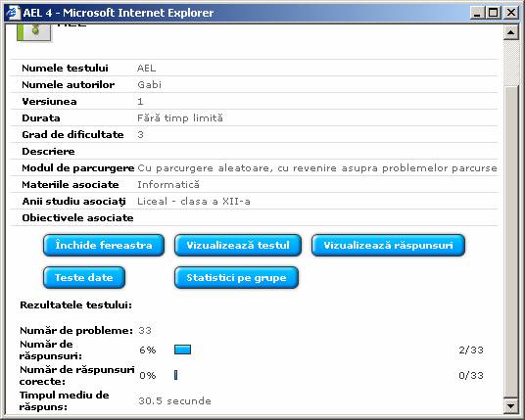Click the 'Modul de parcurgere' label
Viewport: 525px width, 420px height.
78,168
